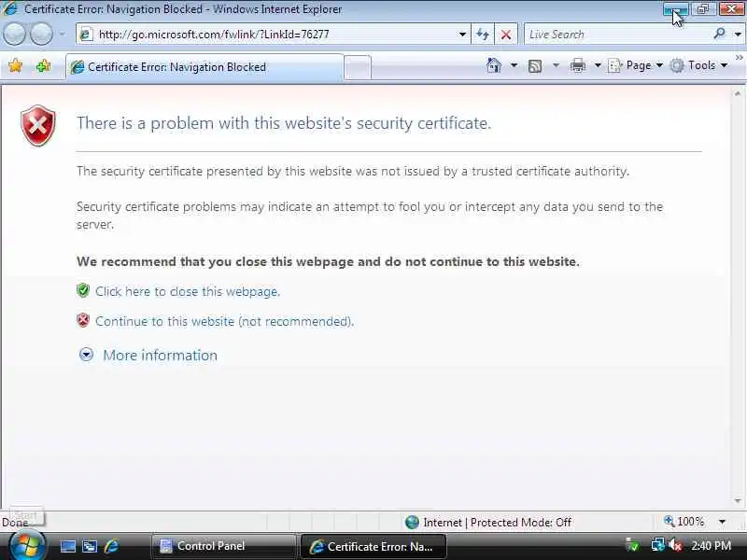
Task: Click the Home page icon
Action: [494, 65]
